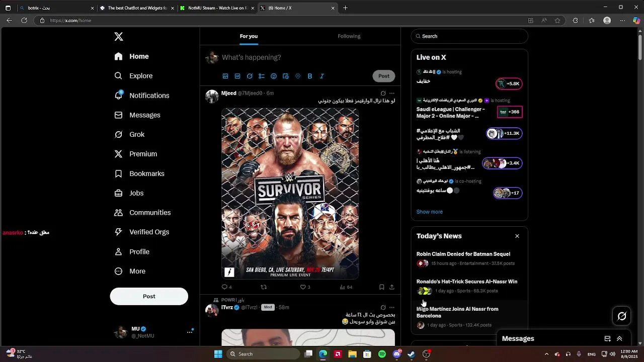The height and width of the screenshot is (362, 644).
Task: Open Profile from the sidebar
Action: [x=132, y=251]
